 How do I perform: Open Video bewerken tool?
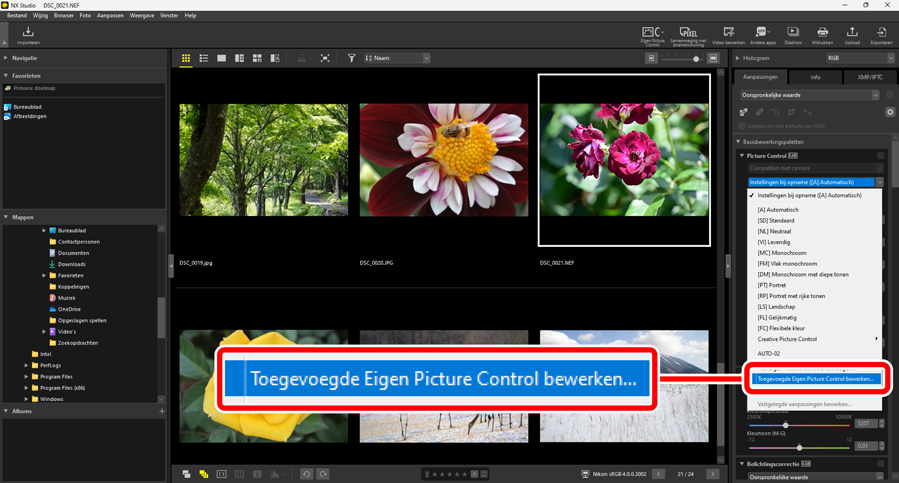pyautogui.click(x=728, y=35)
